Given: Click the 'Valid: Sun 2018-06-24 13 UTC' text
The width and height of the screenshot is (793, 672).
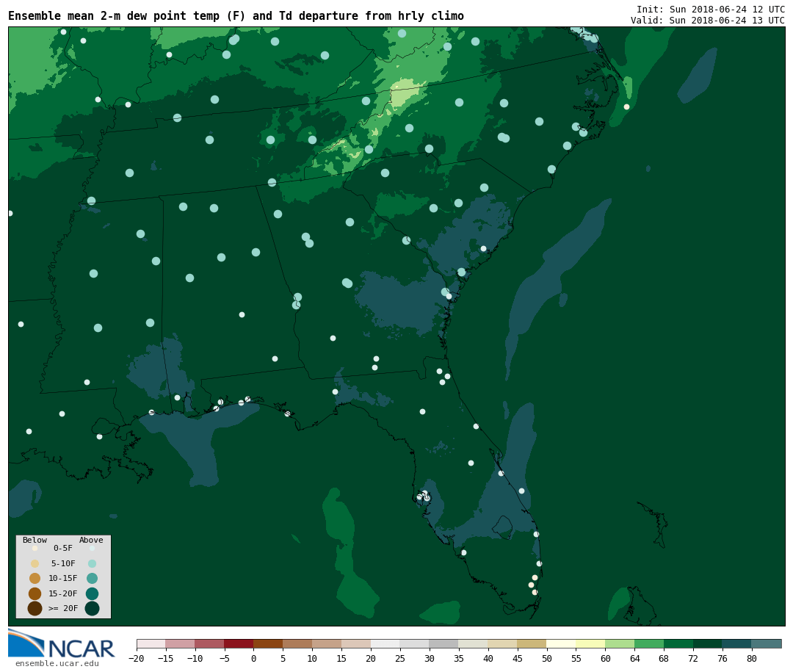Looking at the screenshot, I should (708, 21).
